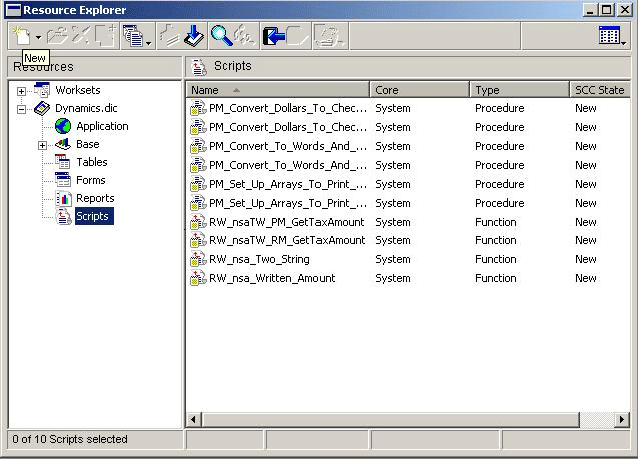Click the horizontal scrollbar right arrow

pos(621,420)
